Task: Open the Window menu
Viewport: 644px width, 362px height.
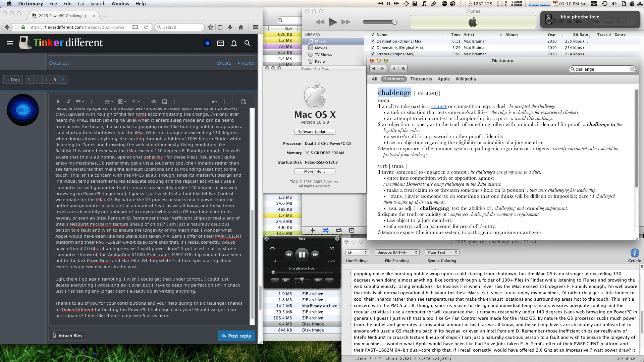Action: pyautogui.click(x=120, y=4)
